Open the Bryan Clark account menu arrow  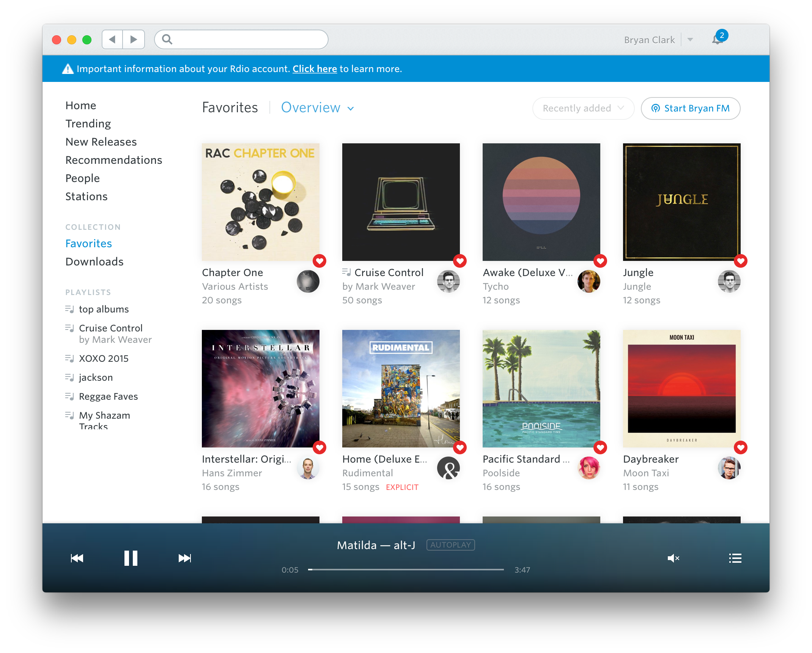click(690, 39)
